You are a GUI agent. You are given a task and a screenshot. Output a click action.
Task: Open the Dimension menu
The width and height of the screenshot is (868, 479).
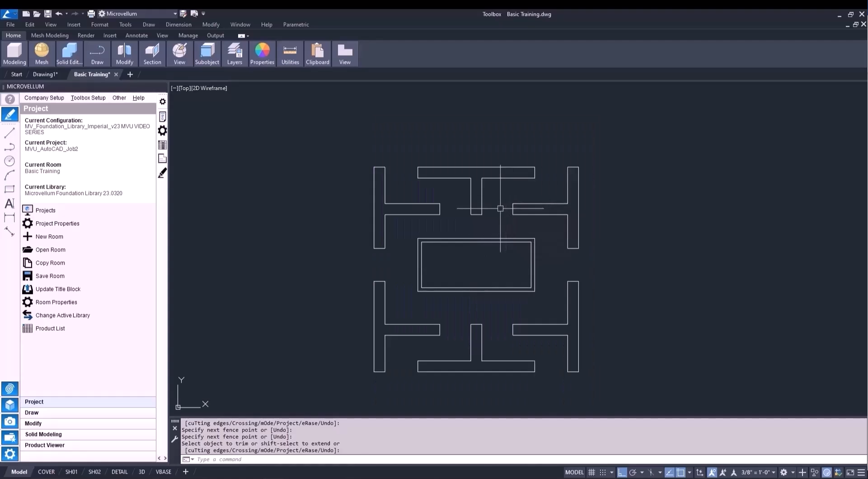(x=178, y=24)
